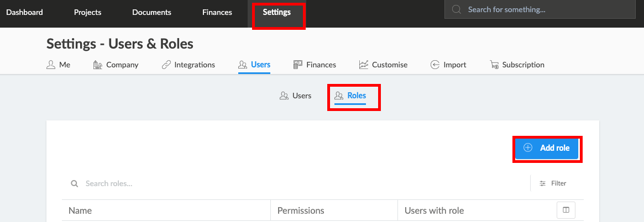The height and width of the screenshot is (222, 644).
Task: Select the Settings top menu item
Action: coord(277,12)
